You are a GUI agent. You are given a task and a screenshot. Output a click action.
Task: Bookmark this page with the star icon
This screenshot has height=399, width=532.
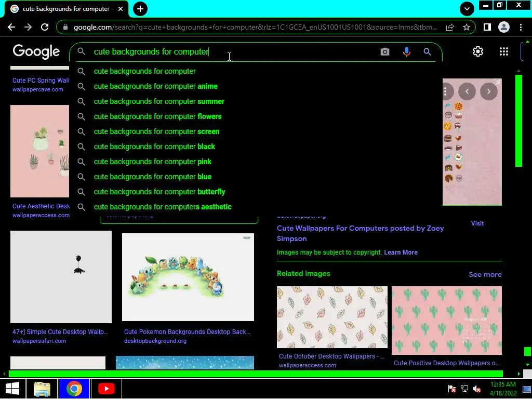point(467,27)
